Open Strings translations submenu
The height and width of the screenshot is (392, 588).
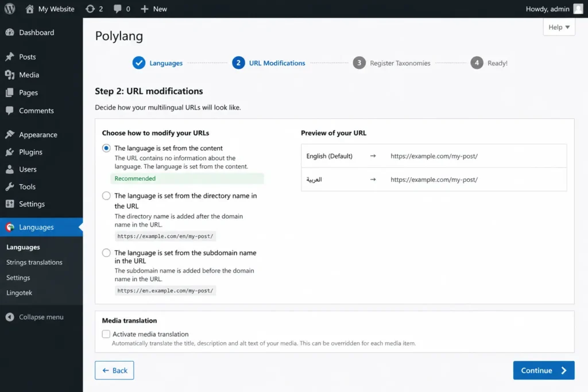[34, 262]
